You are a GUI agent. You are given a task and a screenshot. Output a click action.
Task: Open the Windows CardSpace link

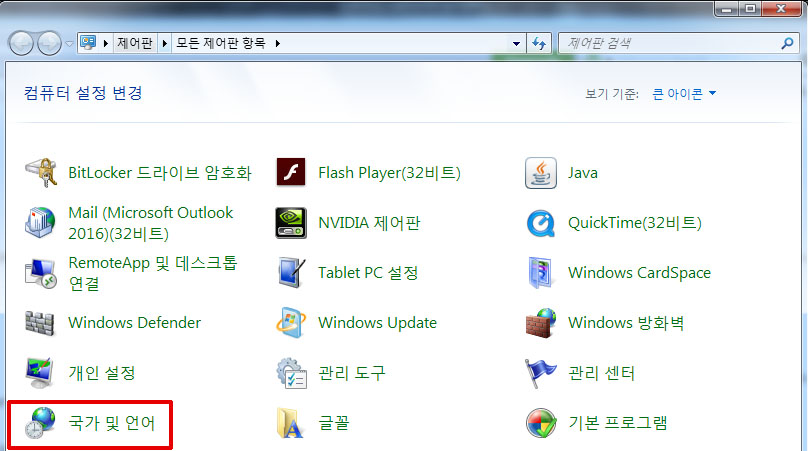point(639,273)
